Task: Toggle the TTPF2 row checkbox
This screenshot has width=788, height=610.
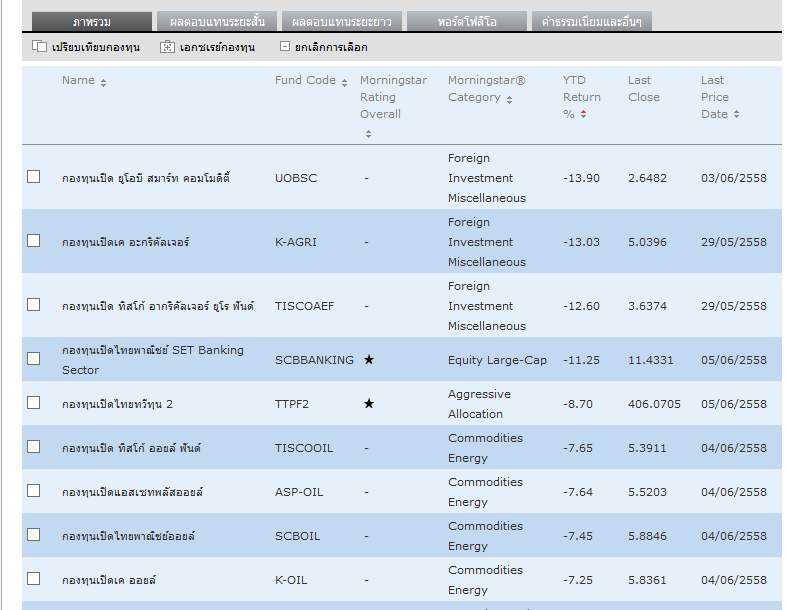Action: coord(34,403)
